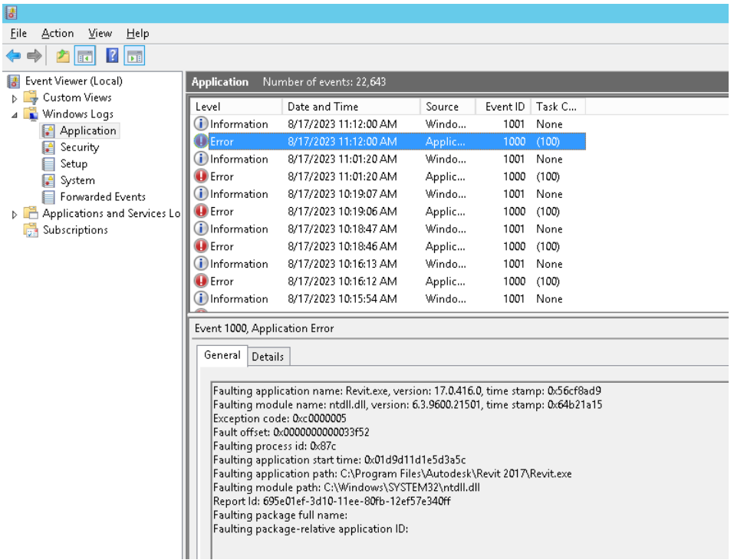The width and height of the screenshot is (734, 560).
Task: Expand the Custom Views tree node
Action: click(14, 98)
